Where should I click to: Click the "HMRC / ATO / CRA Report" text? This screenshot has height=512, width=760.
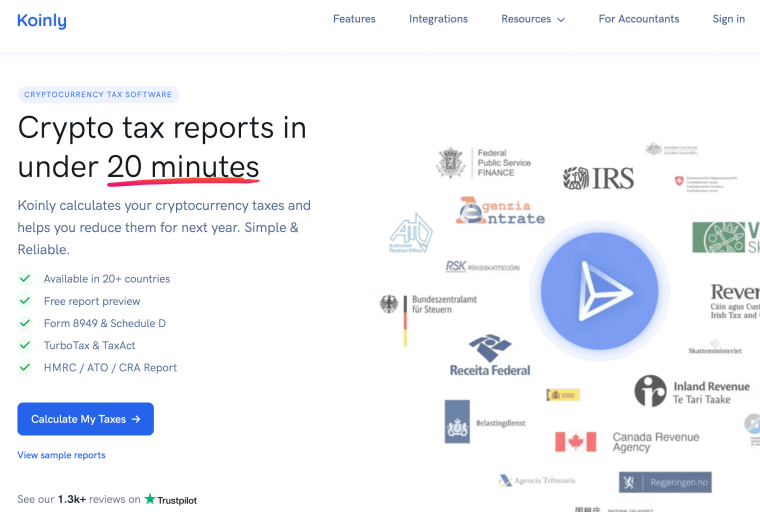111,368
